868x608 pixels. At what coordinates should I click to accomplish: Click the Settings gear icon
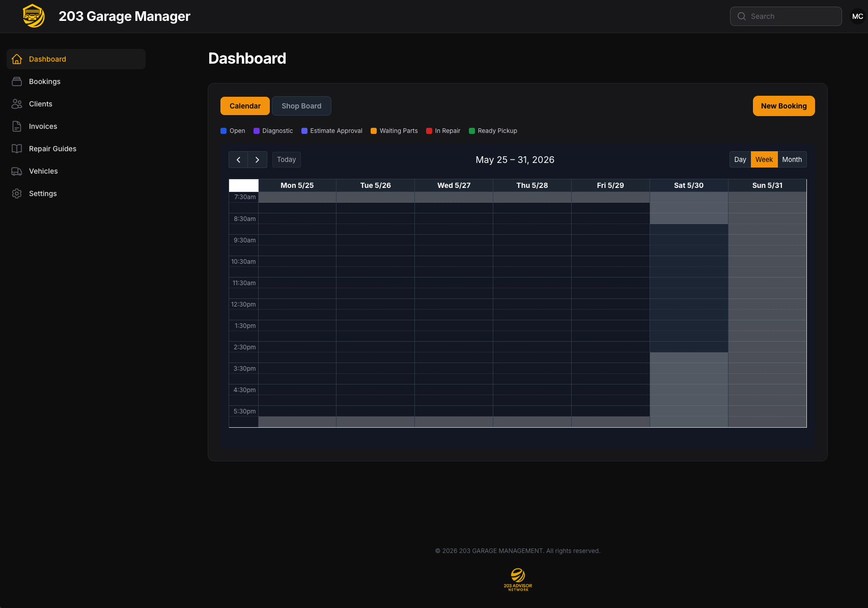(17, 194)
